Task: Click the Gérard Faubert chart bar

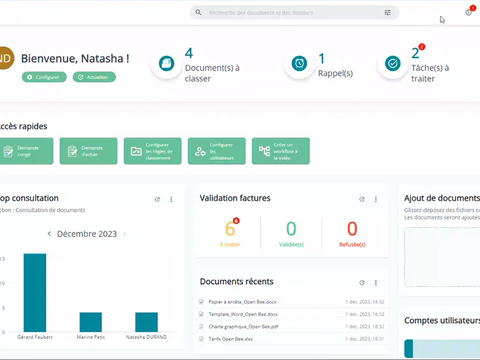Action: tap(35, 293)
